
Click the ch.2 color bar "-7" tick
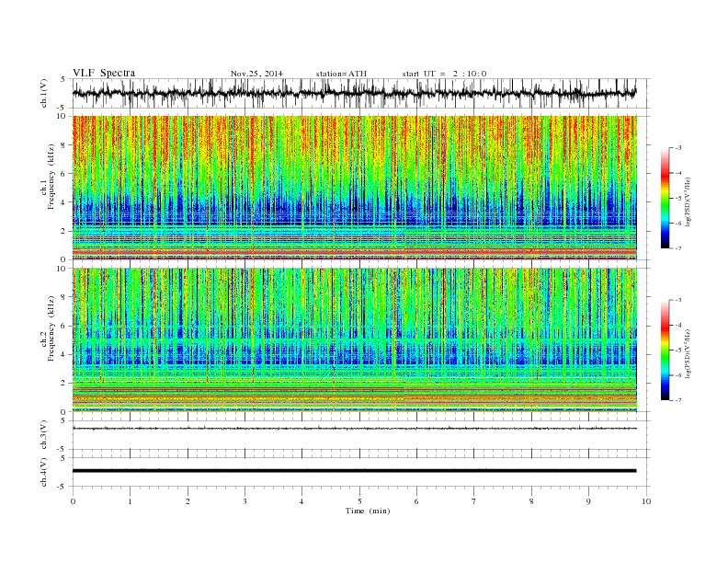coord(678,400)
